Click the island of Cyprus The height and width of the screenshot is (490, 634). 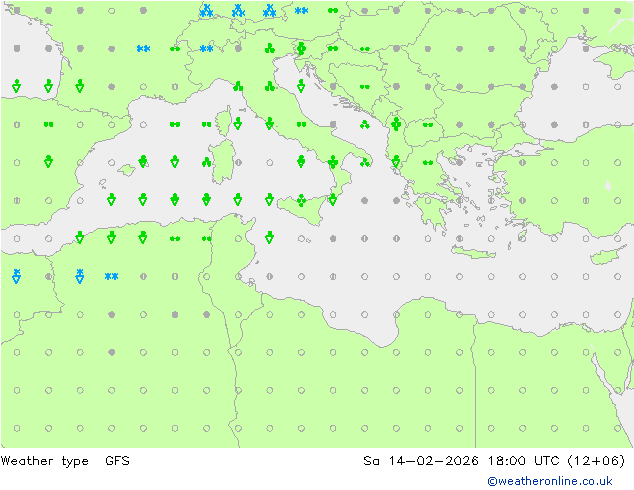pos(604,255)
